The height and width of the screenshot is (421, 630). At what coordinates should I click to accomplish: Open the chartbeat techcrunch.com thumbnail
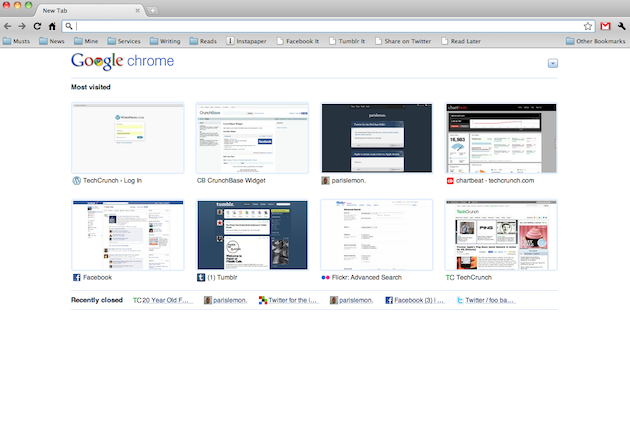(501, 138)
